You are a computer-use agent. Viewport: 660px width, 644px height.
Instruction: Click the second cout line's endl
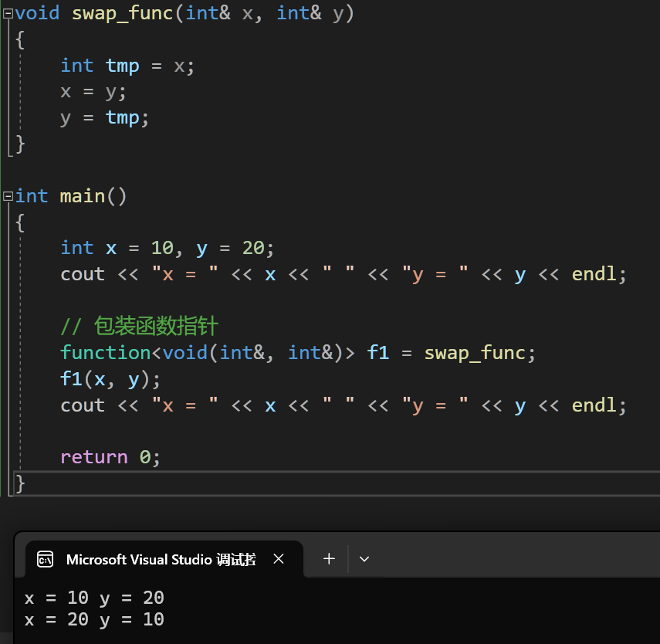594,405
